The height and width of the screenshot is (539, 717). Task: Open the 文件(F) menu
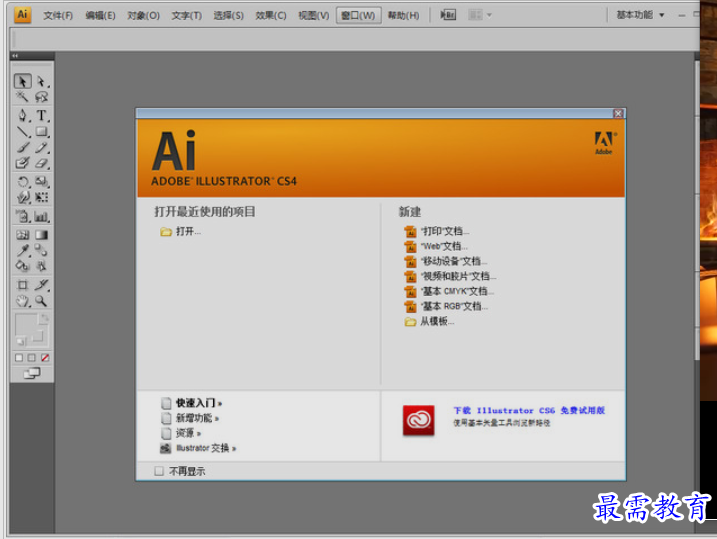(x=58, y=16)
